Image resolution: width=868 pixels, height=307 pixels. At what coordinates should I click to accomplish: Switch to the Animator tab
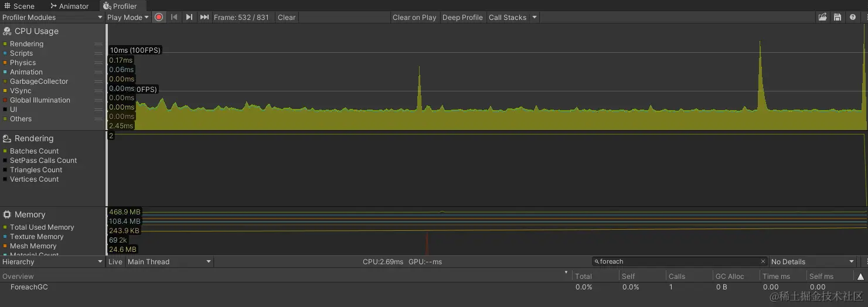[x=69, y=6]
